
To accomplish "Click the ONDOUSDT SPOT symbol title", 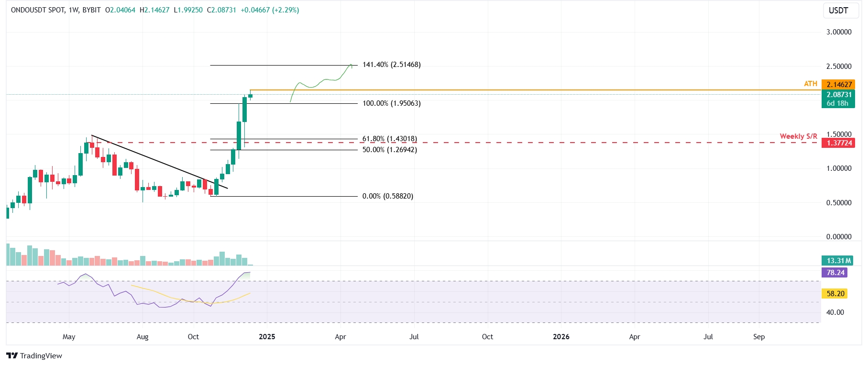I will pos(38,10).
